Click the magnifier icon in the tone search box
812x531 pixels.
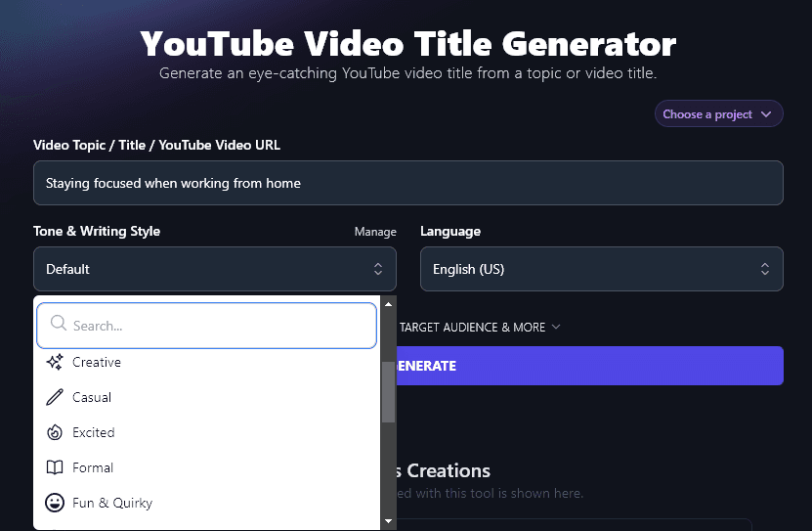pos(58,324)
